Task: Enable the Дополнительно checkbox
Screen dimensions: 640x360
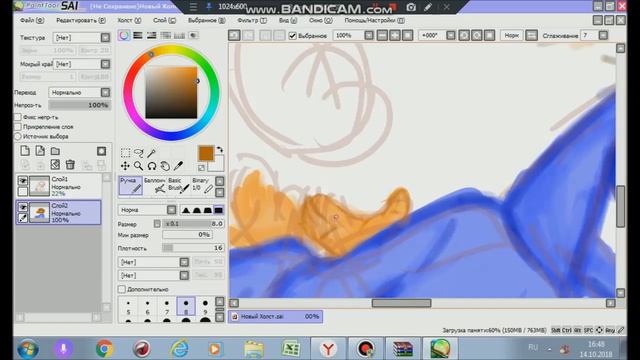Action: pos(122,289)
